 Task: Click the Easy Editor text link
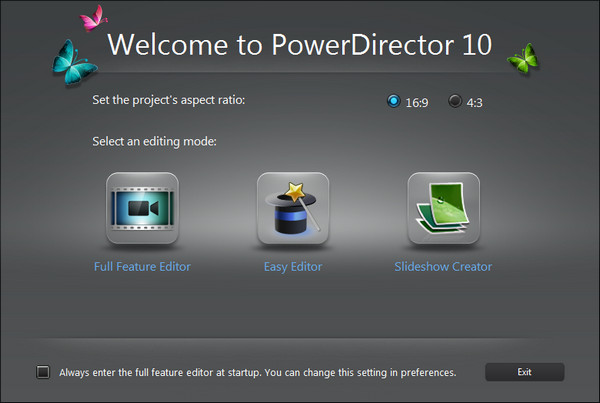[293, 267]
